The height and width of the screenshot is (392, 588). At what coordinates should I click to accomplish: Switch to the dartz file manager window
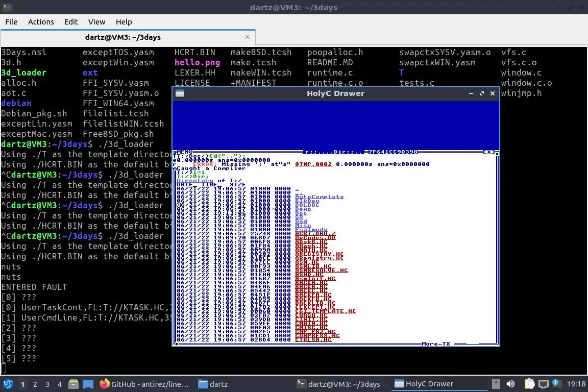[x=213, y=384]
